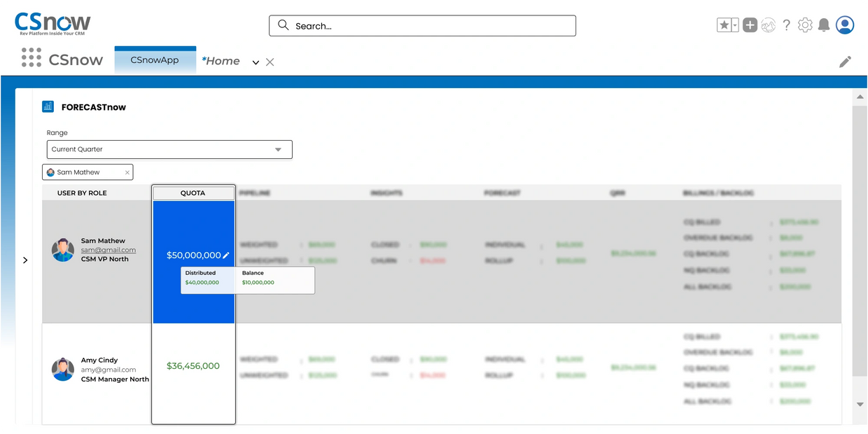Open the help question mark icon
Viewport: 868px width, 434px height.
pyautogui.click(x=787, y=25)
